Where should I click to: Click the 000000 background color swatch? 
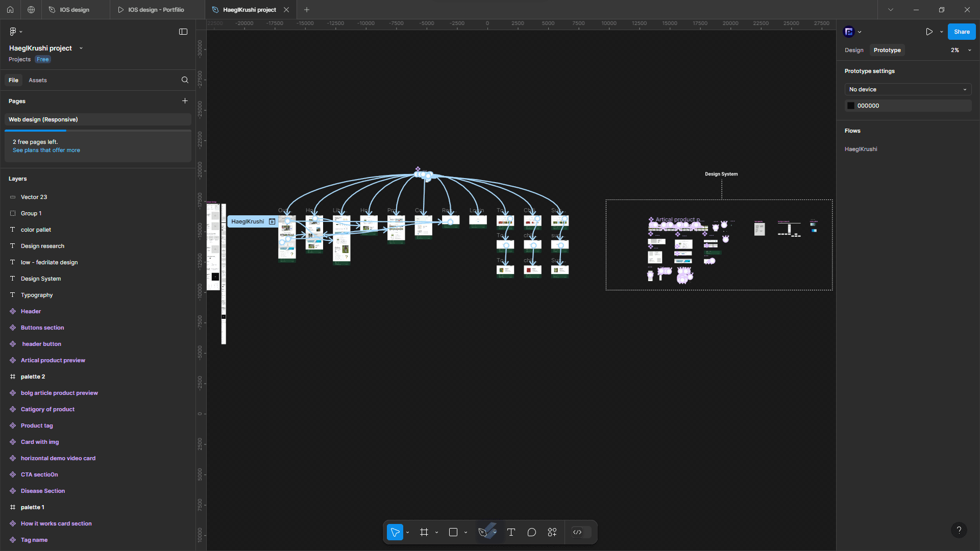point(851,106)
